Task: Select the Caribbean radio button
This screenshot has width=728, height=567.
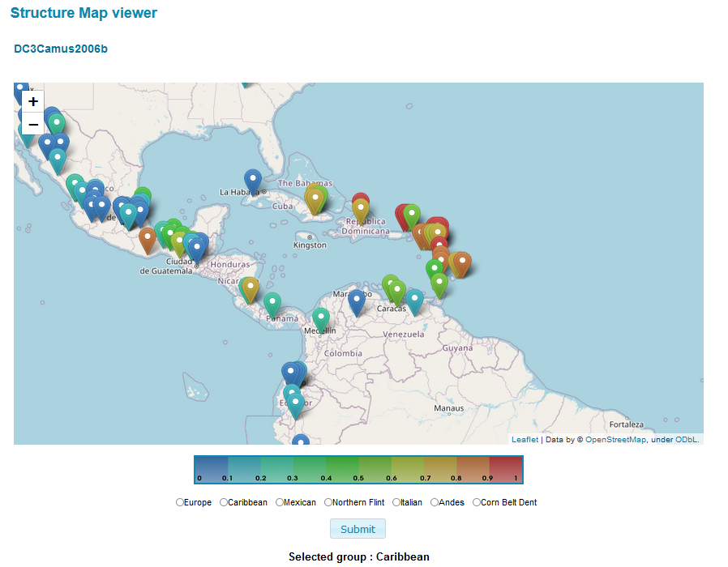Action: click(223, 502)
